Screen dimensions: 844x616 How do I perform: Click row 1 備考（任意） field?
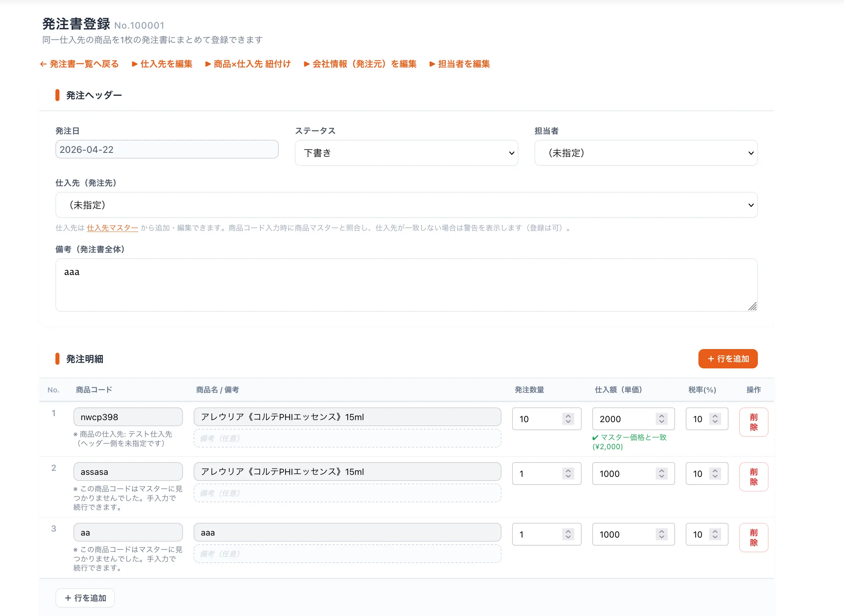[347, 438]
